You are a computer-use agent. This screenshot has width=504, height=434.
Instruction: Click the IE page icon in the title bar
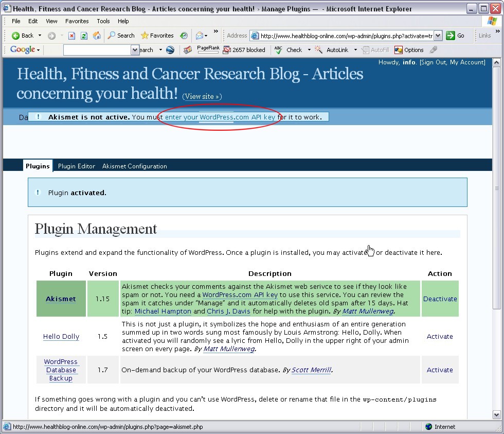pos(7,8)
